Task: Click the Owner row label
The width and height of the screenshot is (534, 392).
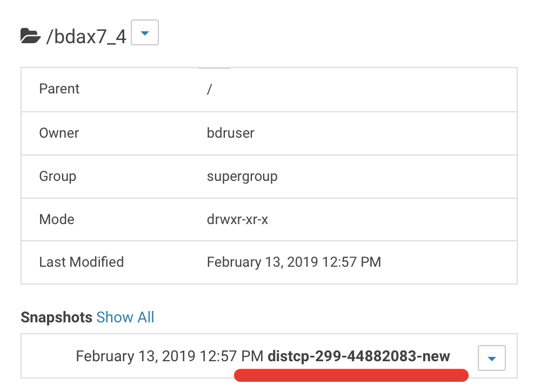Action: coord(59,133)
